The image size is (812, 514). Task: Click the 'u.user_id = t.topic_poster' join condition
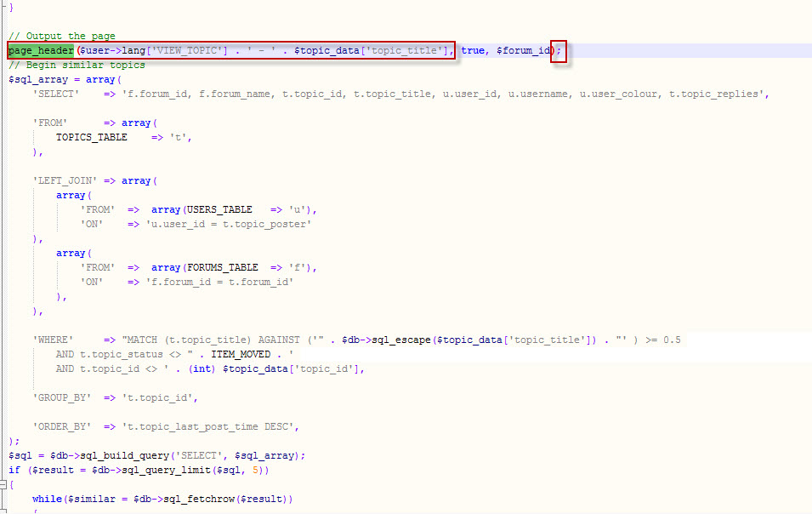(229, 224)
